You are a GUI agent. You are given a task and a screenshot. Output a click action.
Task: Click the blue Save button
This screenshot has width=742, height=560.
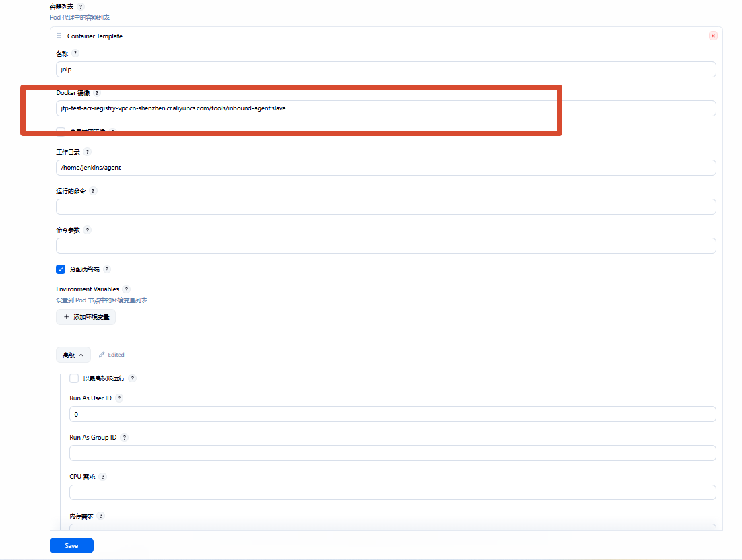71,545
